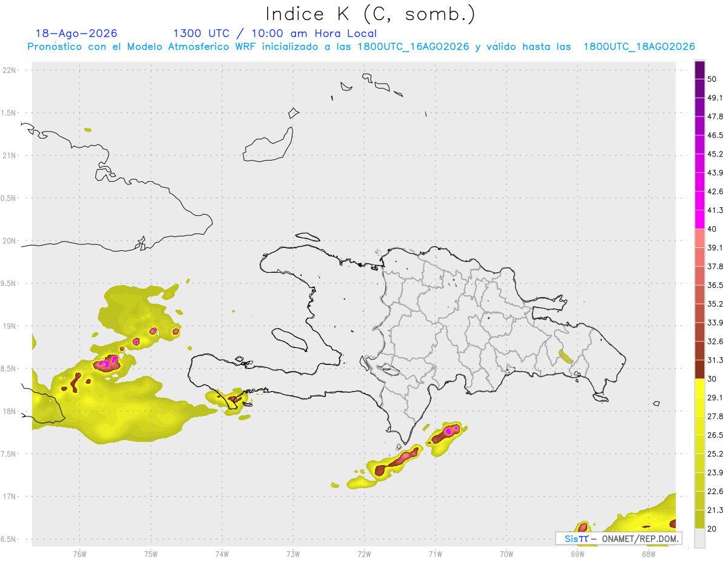
Task: Click the 73W longitude label
Action: [293, 554]
